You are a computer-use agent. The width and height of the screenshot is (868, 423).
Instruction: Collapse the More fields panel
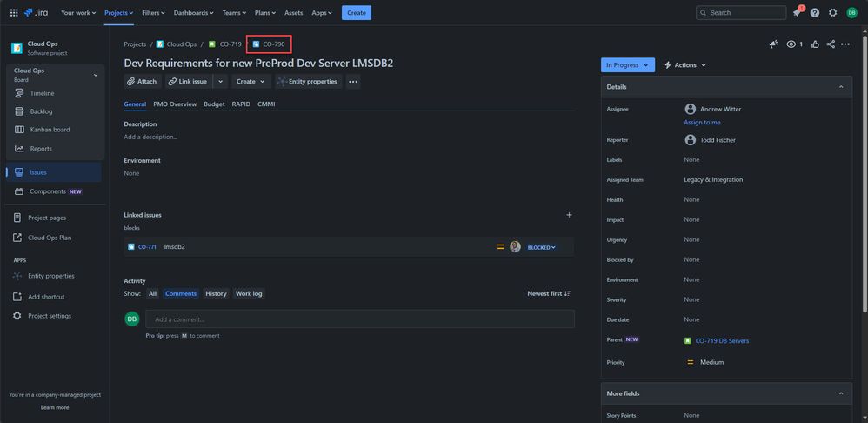(x=841, y=393)
